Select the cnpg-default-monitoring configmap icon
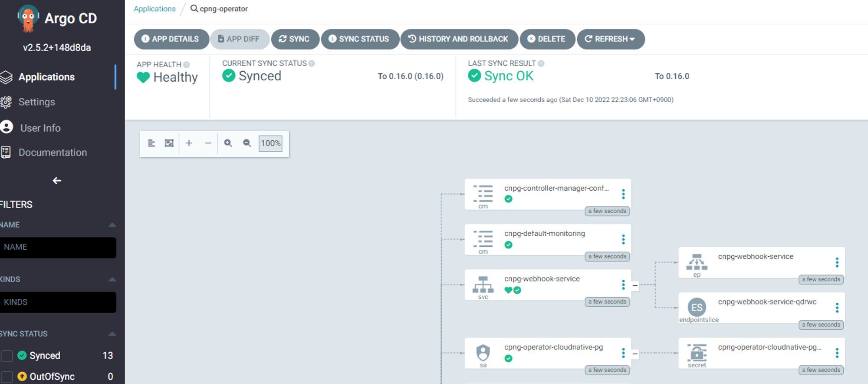The height and width of the screenshot is (384, 868). (483, 239)
